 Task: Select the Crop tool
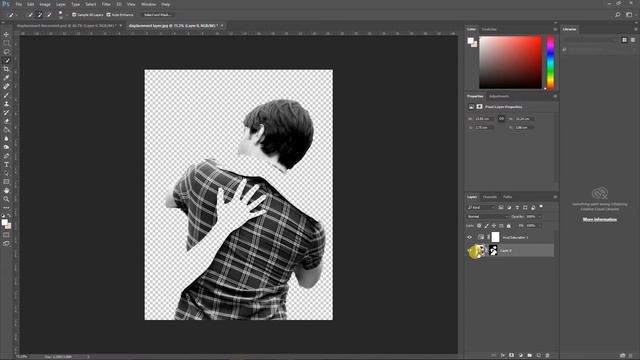click(6, 69)
